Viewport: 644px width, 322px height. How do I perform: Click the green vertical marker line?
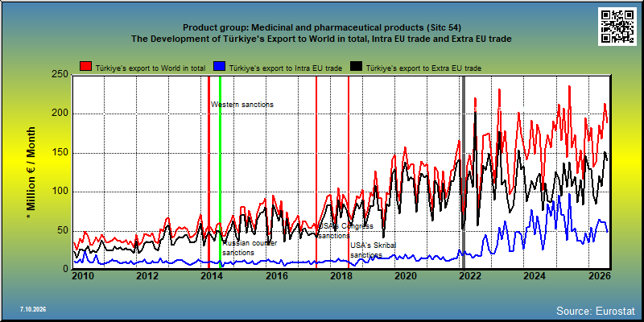click(220, 172)
